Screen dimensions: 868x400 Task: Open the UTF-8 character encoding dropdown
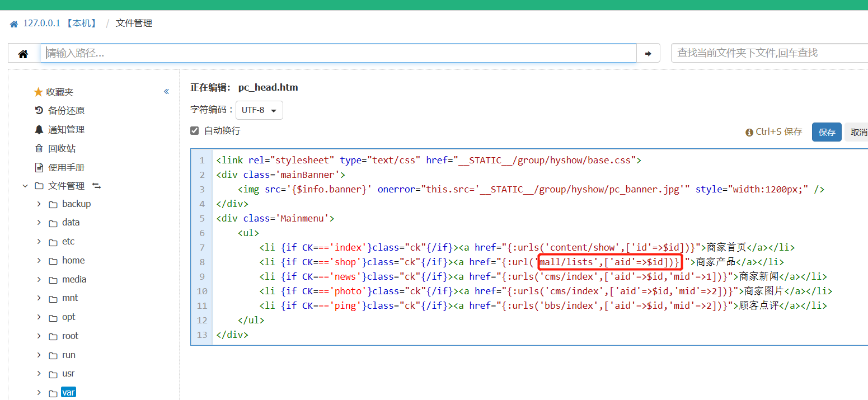click(259, 110)
